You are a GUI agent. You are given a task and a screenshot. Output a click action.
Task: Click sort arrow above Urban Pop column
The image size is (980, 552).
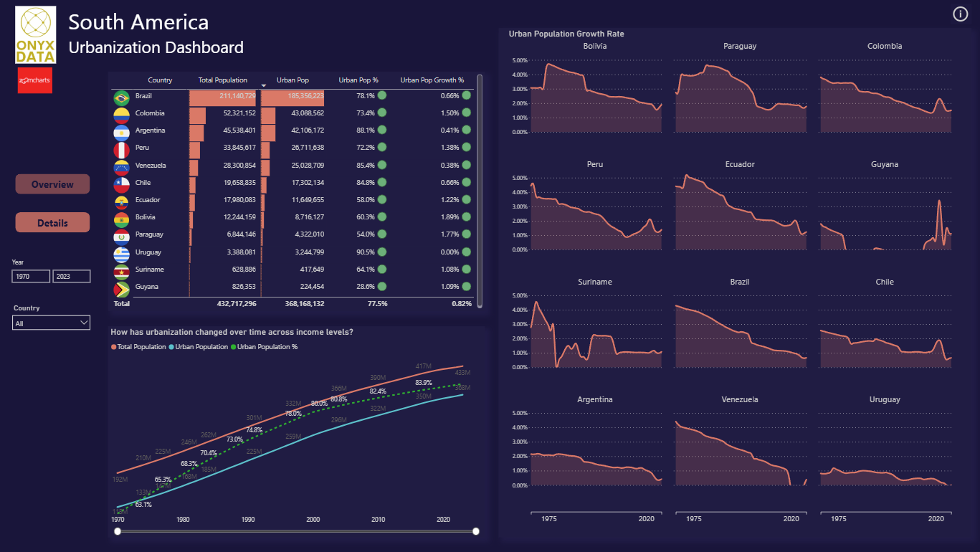point(264,85)
